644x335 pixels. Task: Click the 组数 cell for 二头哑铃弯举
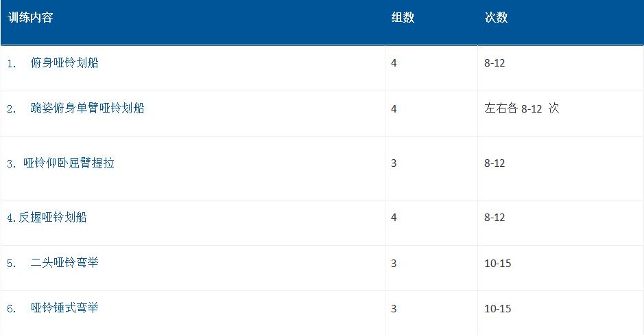click(x=394, y=263)
